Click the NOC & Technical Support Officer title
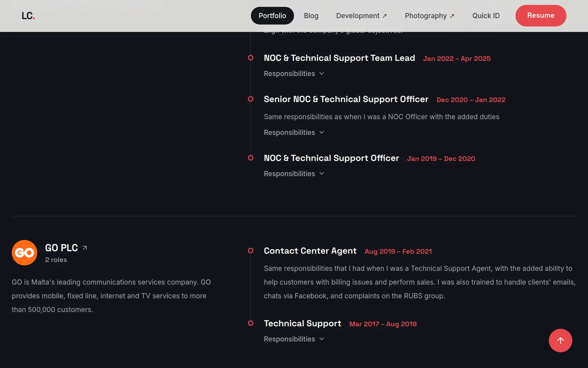This screenshot has height=368, width=588. click(x=331, y=158)
